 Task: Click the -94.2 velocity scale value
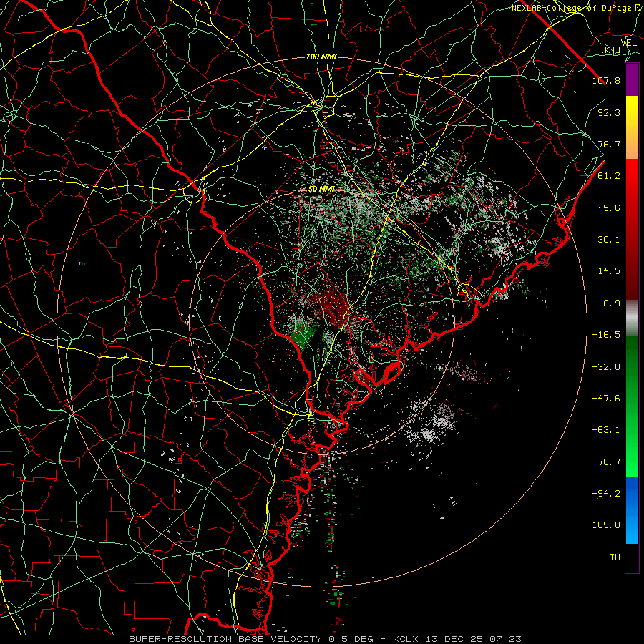coord(606,494)
